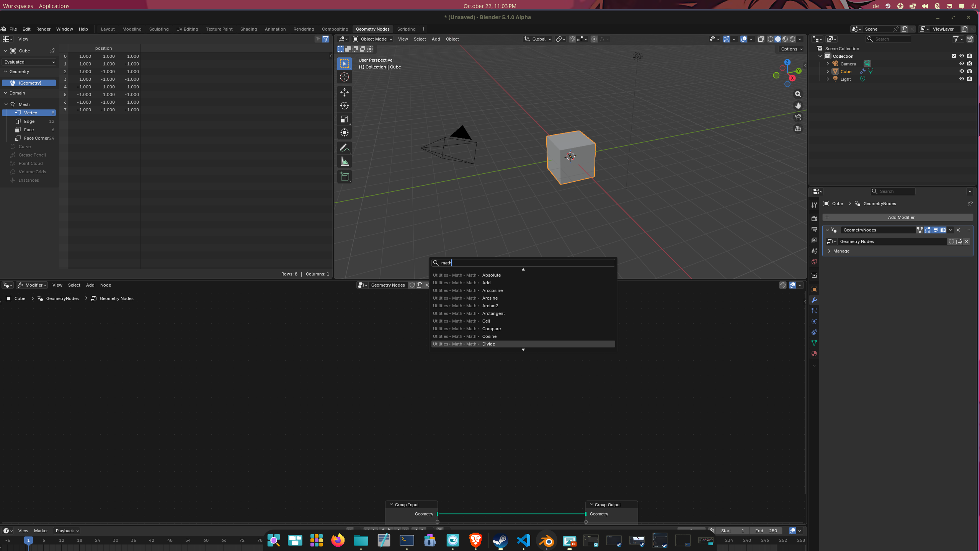Toggle camera view icon in viewport
Screen dimensions: 980x551
click(x=798, y=117)
